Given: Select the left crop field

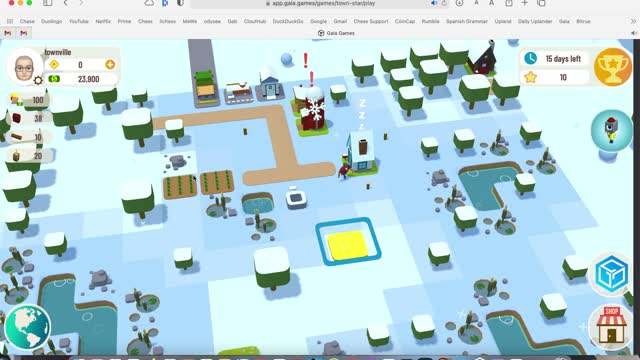Looking at the screenshot, I should coord(180,186).
